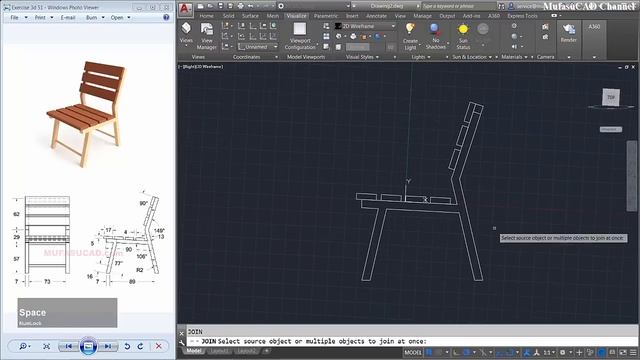Screen dimensions: 640x360
Task: Click the New file icon in quick access toolbar
Action: coord(201,6)
